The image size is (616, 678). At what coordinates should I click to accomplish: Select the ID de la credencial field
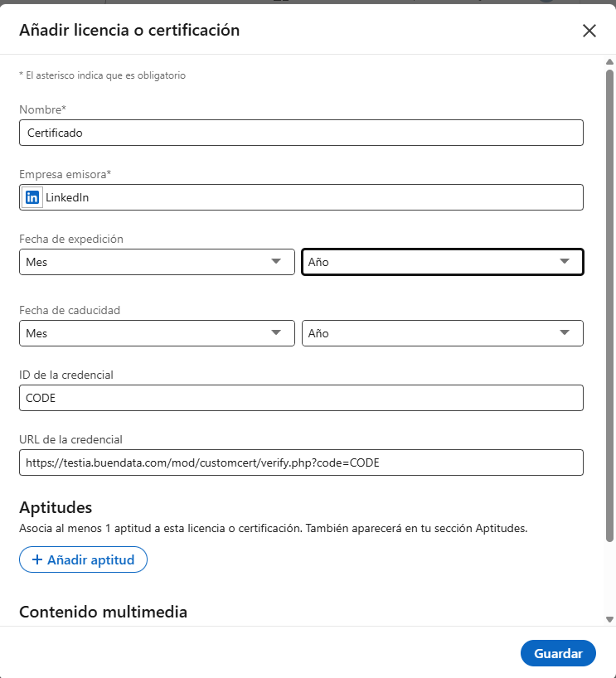pyautogui.click(x=301, y=398)
